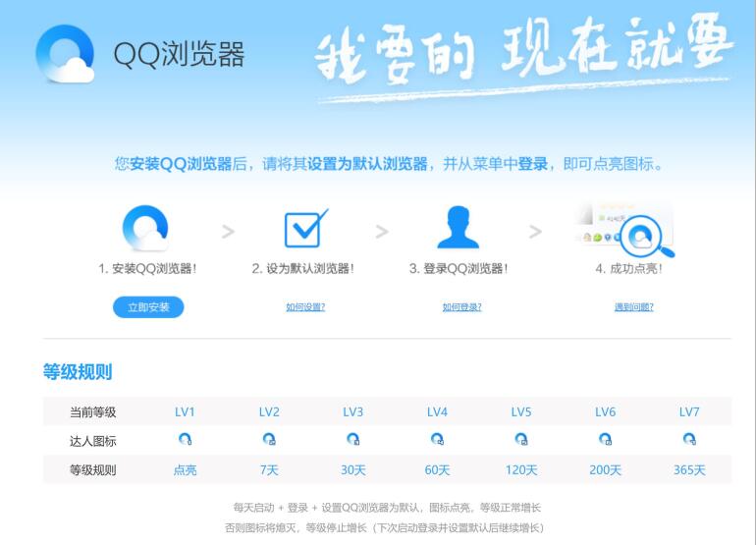Image resolution: width=756 pixels, height=545 pixels.
Task: Click the 1. 安装QQ浏览器! step label
Action: point(147,269)
